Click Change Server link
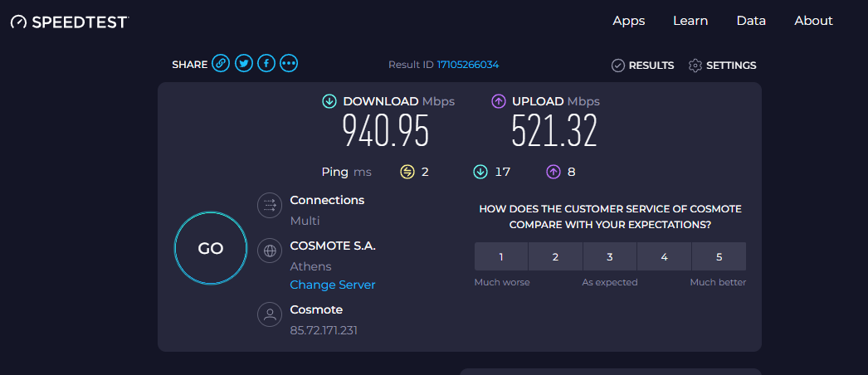The image size is (868, 375). [333, 285]
